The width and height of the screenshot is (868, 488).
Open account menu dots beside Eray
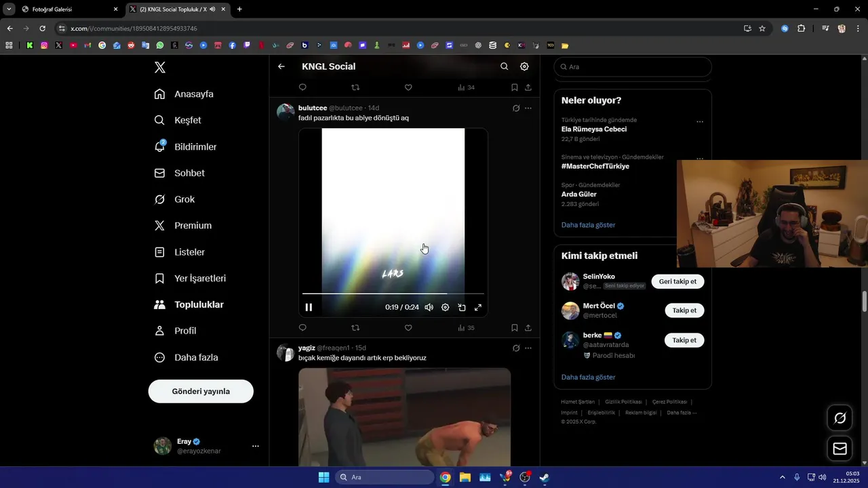pyautogui.click(x=256, y=446)
